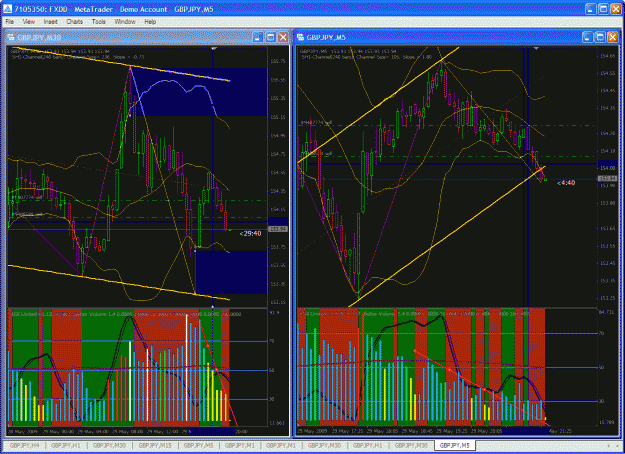Screen dimensions: 625x454
Task: Minimize the GBPJPY,M5 chart window
Action: [x=588, y=37]
